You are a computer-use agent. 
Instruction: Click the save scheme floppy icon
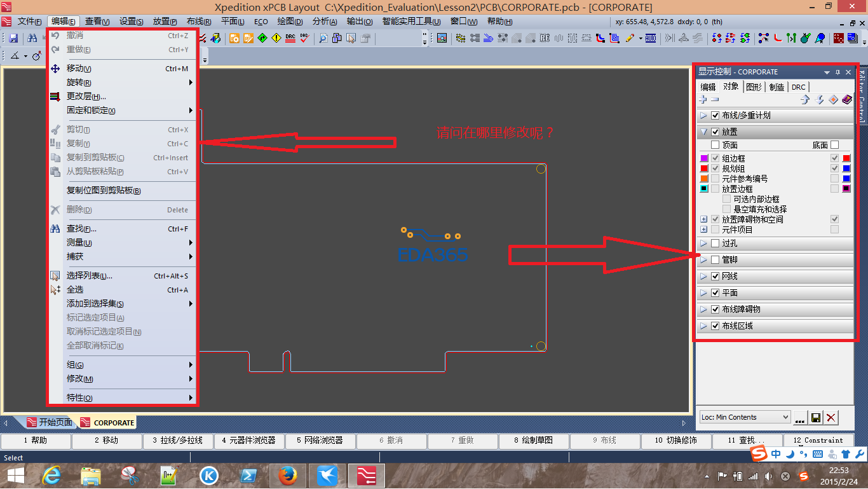click(x=816, y=418)
